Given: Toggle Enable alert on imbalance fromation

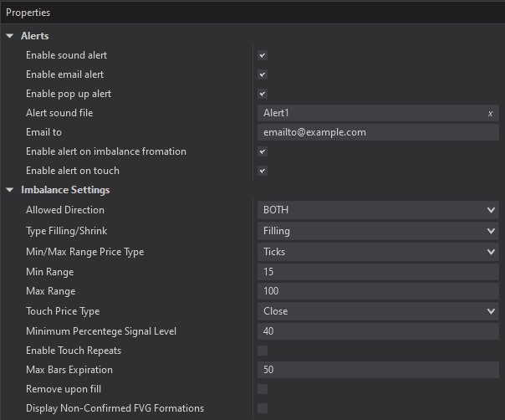Looking at the screenshot, I should tap(263, 151).
